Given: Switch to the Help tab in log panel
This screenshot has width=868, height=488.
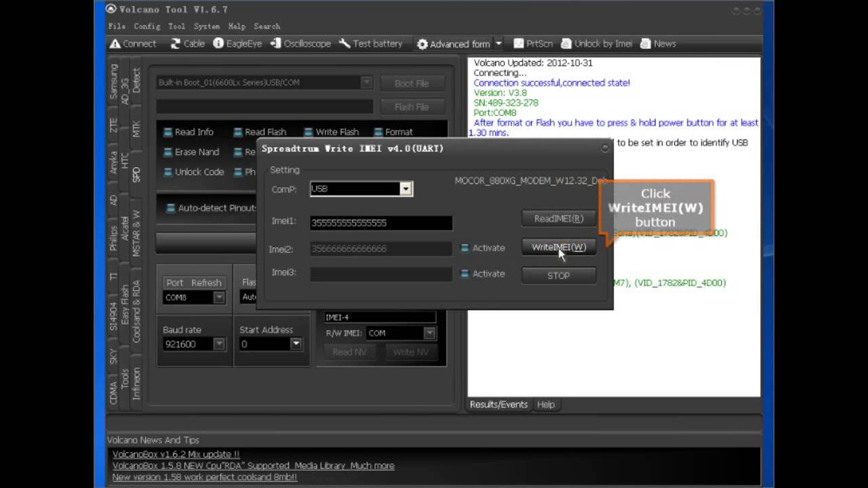Looking at the screenshot, I should pyautogui.click(x=546, y=405).
